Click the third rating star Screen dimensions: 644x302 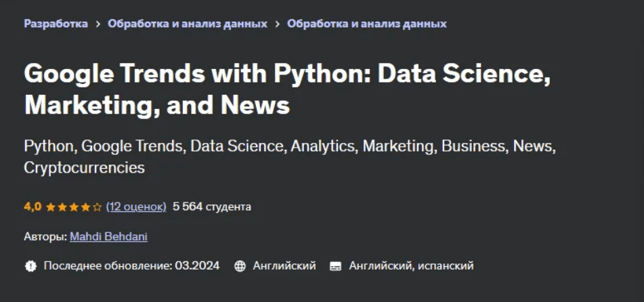pos(74,207)
